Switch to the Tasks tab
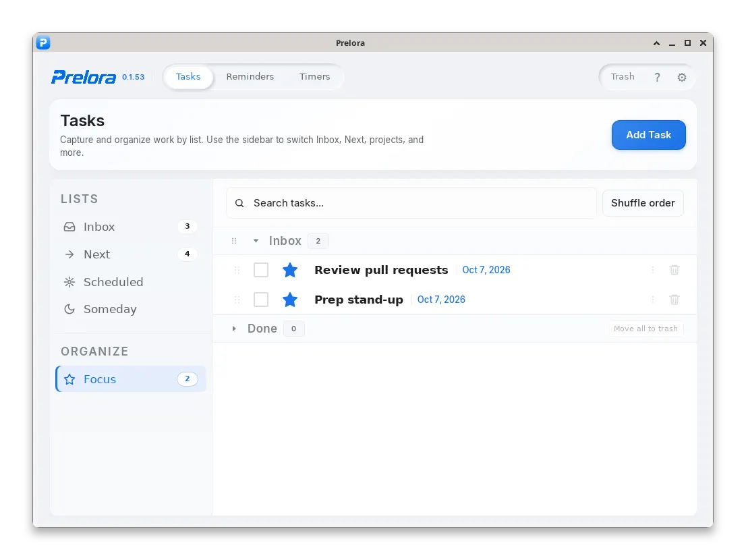 188,77
